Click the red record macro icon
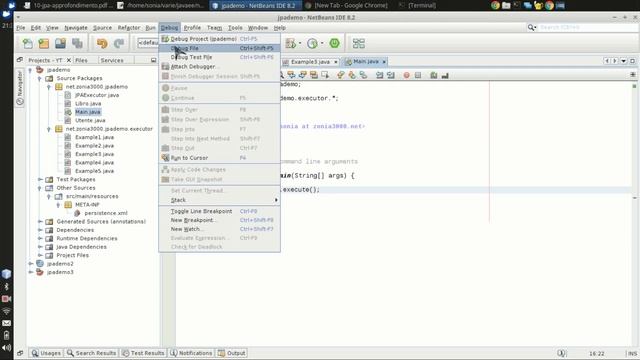 [x=407, y=75]
